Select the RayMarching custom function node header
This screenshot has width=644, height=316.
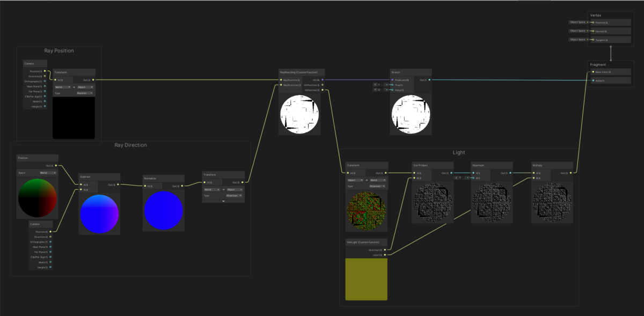(302, 72)
